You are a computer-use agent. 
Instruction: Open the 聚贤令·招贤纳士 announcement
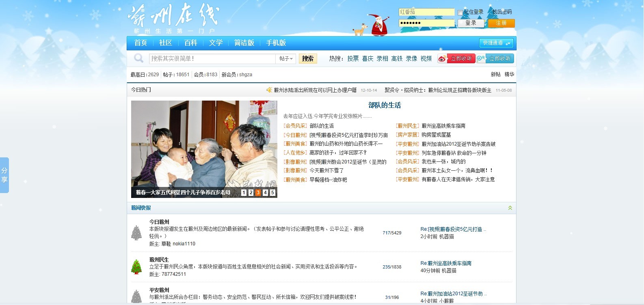[x=438, y=90]
